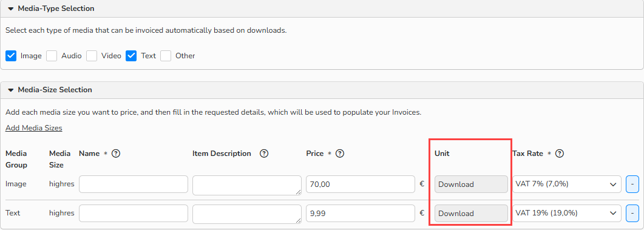Select the Download unit field in Image row
This screenshot has width=644, height=230.
472,184
